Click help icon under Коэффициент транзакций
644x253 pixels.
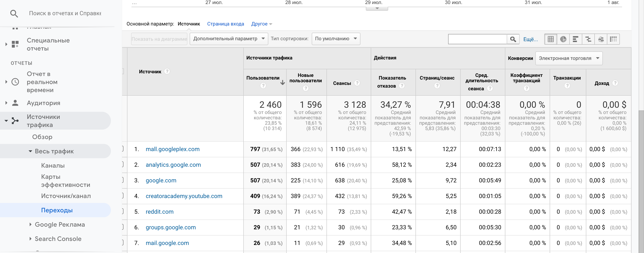click(527, 89)
